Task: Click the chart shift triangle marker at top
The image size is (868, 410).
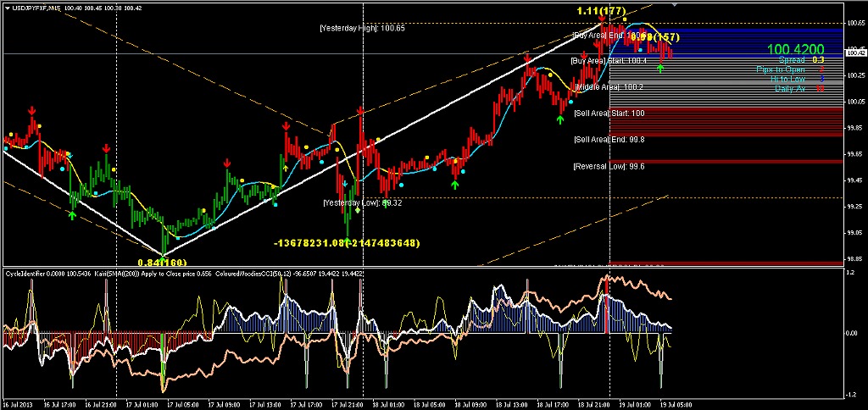Action: coord(674,4)
